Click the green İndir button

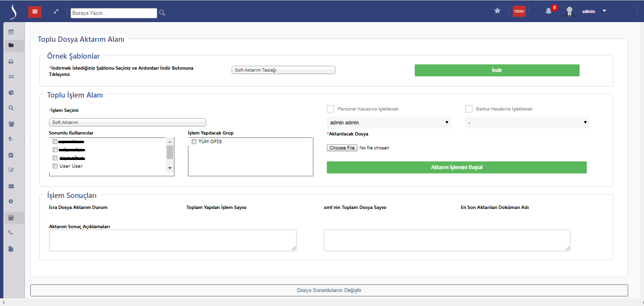(497, 70)
